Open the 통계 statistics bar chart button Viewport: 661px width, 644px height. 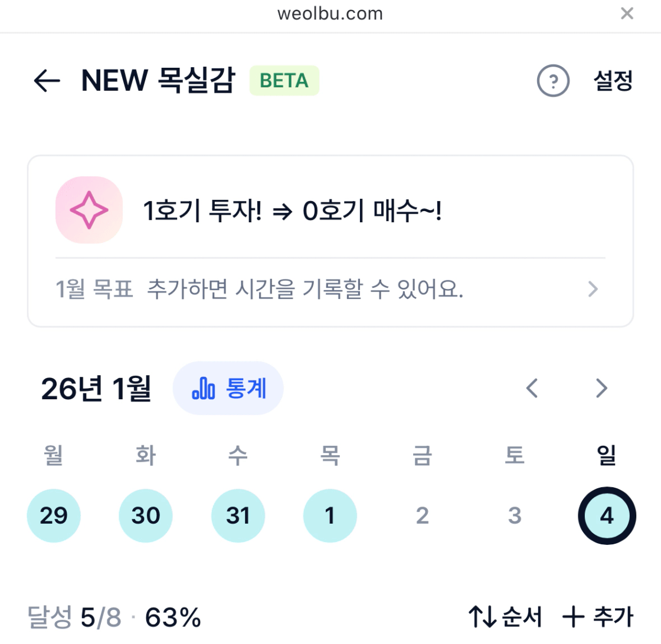228,389
